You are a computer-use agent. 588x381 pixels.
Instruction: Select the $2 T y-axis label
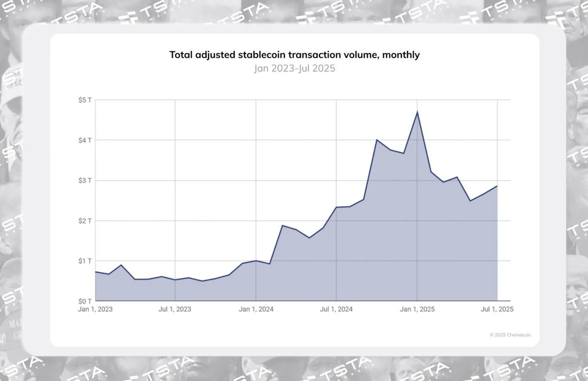[x=85, y=221]
